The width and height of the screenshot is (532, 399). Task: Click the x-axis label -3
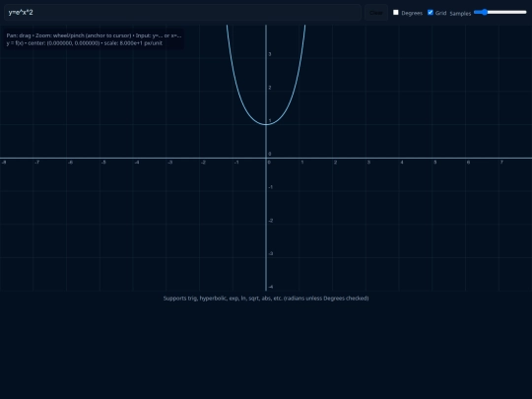pyautogui.click(x=170, y=163)
